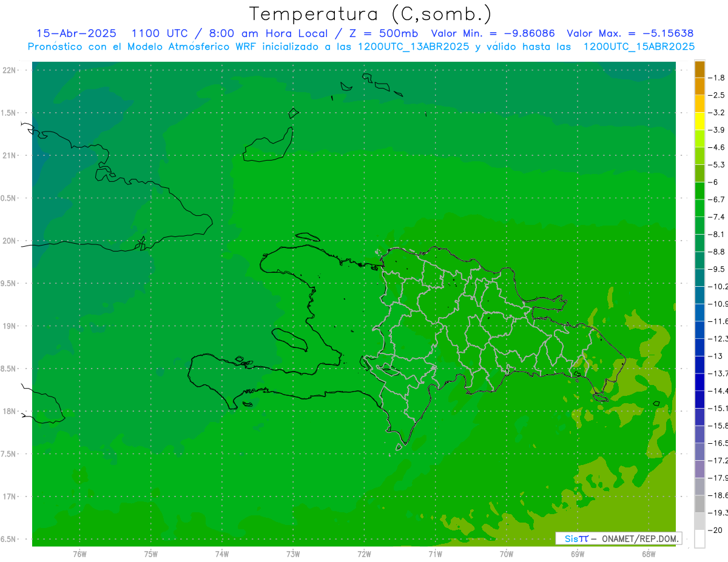The height and width of the screenshot is (562, 728).
Task: Click the dark orange swatch above -1.8
Action: (x=699, y=69)
